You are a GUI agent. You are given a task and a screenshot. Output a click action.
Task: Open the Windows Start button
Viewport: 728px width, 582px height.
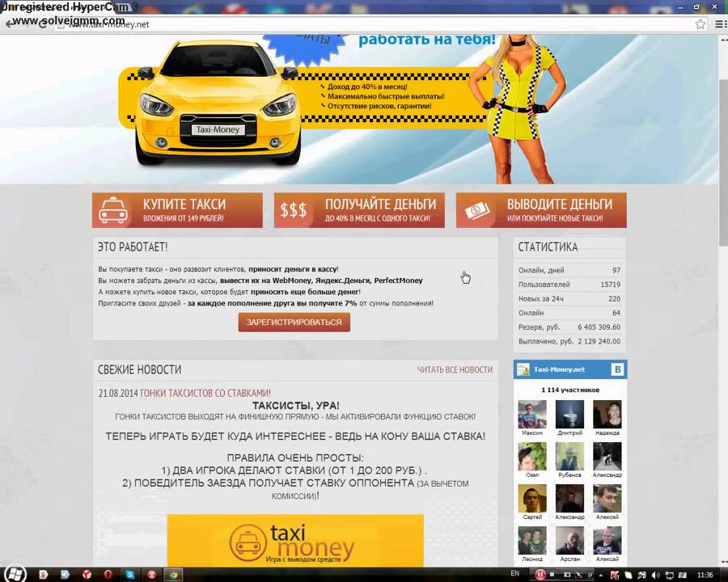point(14,574)
